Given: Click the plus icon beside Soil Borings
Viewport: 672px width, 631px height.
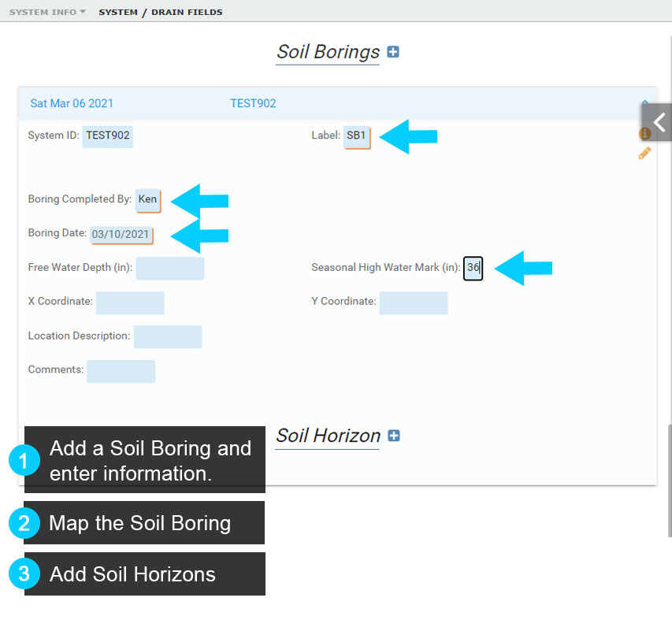Looking at the screenshot, I should coord(393,52).
